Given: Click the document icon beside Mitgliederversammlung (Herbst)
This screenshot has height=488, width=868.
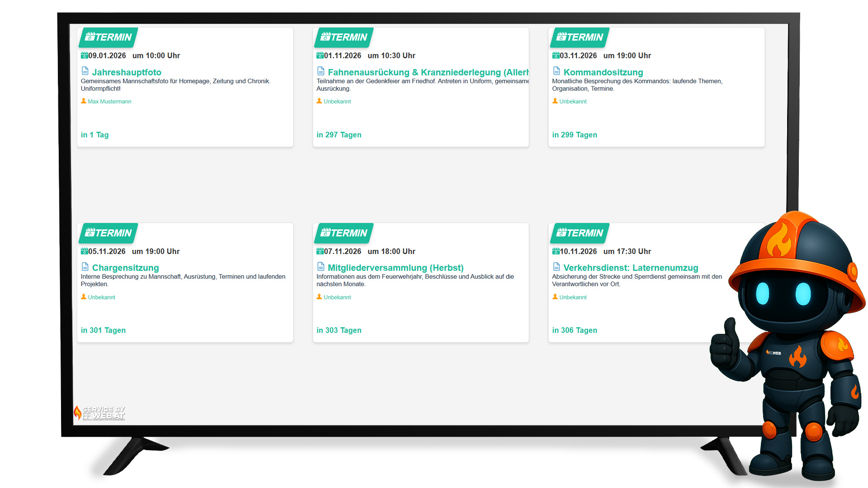Looking at the screenshot, I should pos(321,267).
